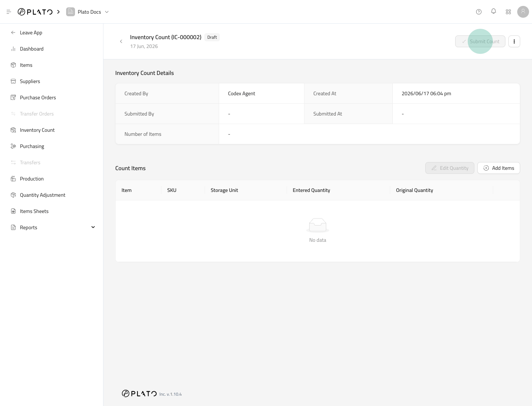Collapse the sidebar with the hamburger icon
This screenshot has width=532, height=406.
pos(9,12)
